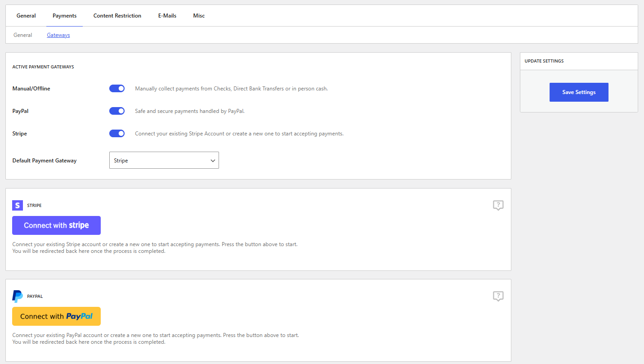Click the Update Settings heading
This screenshot has width=644, height=364.
pyautogui.click(x=544, y=61)
